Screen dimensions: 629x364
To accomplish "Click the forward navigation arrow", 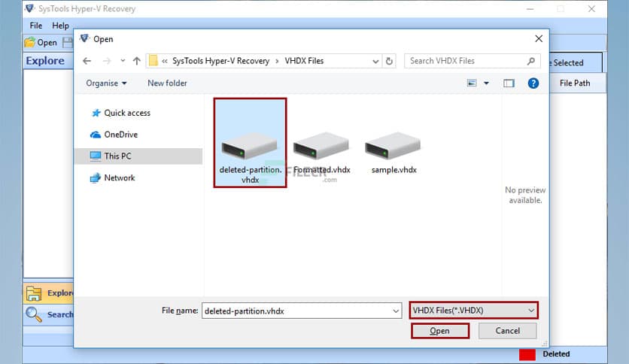I will (107, 61).
